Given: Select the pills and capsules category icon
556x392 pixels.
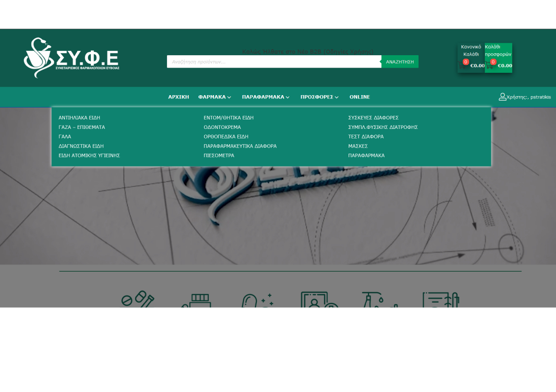Looking at the screenshot, I should 137,300.
